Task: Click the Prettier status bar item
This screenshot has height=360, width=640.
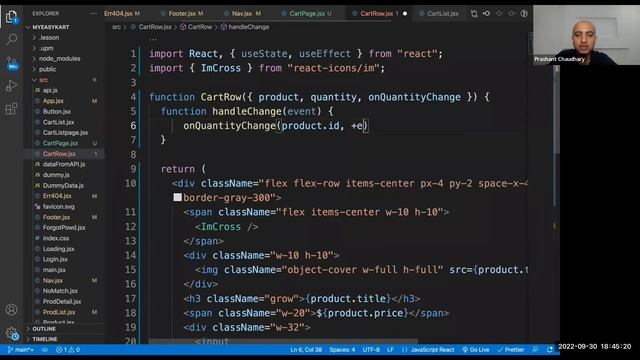Action: pyautogui.click(x=511, y=350)
